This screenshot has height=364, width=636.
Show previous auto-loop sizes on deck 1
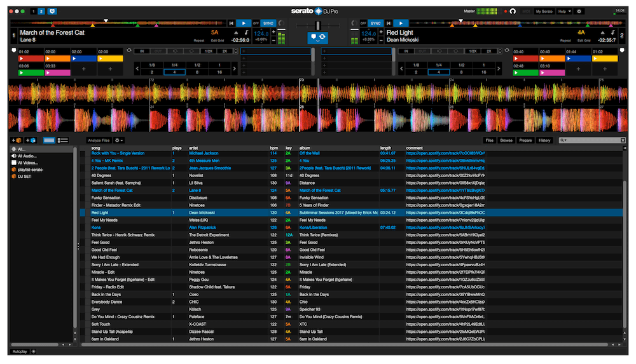pyautogui.click(x=137, y=69)
